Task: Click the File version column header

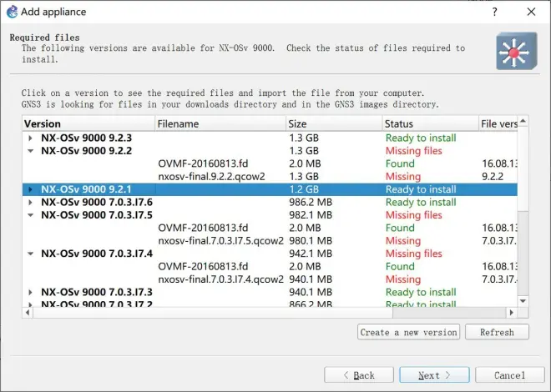Action: (498, 123)
